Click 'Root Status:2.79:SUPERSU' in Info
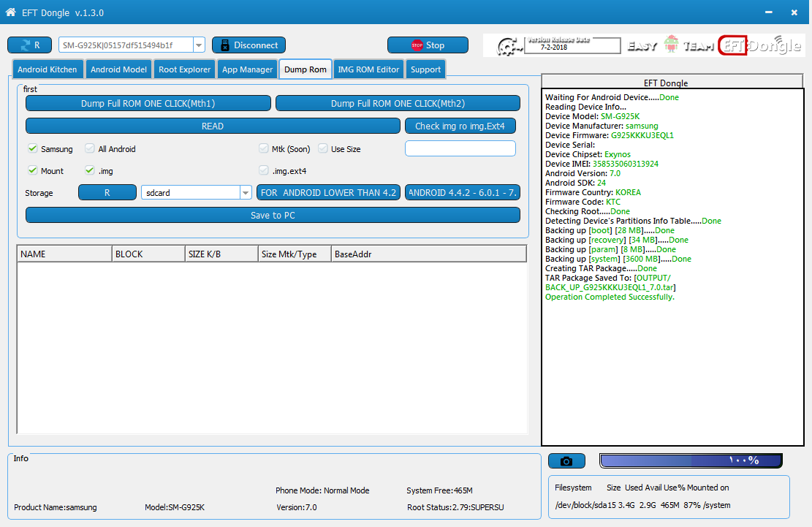Image resolution: width=812 pixels, height=527 pixels. point(455,507)
